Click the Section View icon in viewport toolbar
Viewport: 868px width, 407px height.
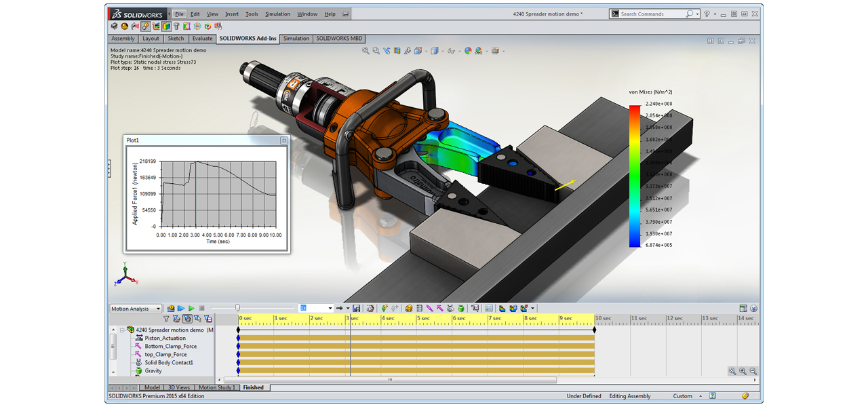(x=397, y=51)
